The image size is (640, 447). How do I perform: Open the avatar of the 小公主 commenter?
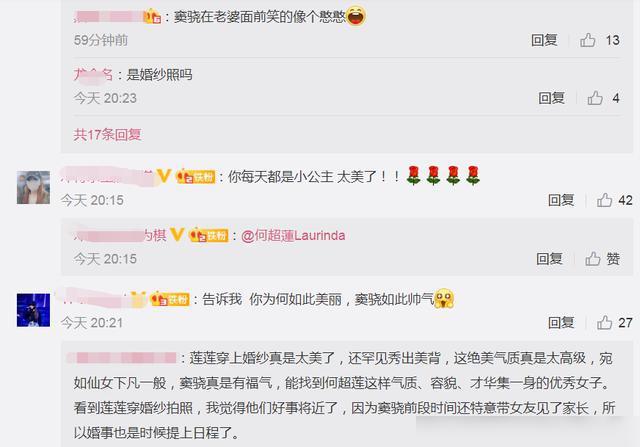[33, 187]
